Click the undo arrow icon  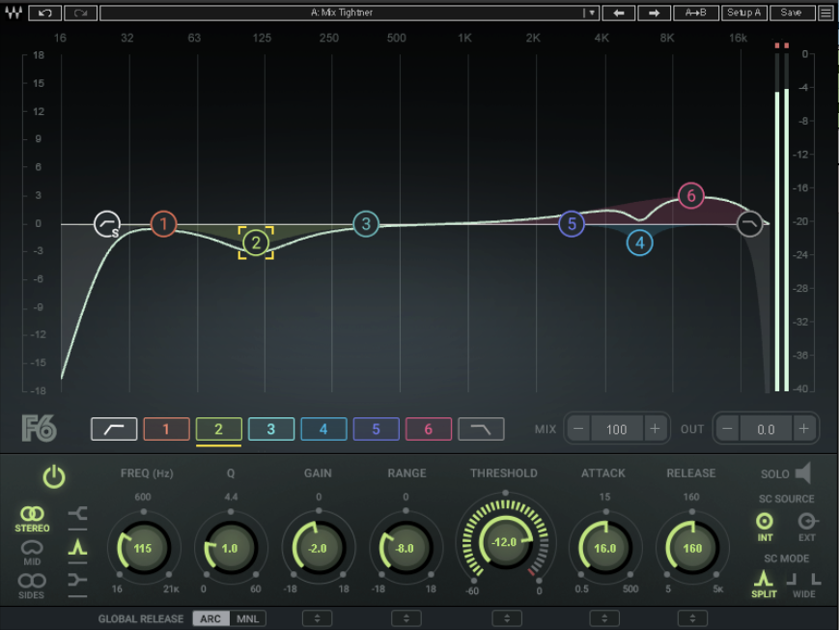click(x=45, y=13)
